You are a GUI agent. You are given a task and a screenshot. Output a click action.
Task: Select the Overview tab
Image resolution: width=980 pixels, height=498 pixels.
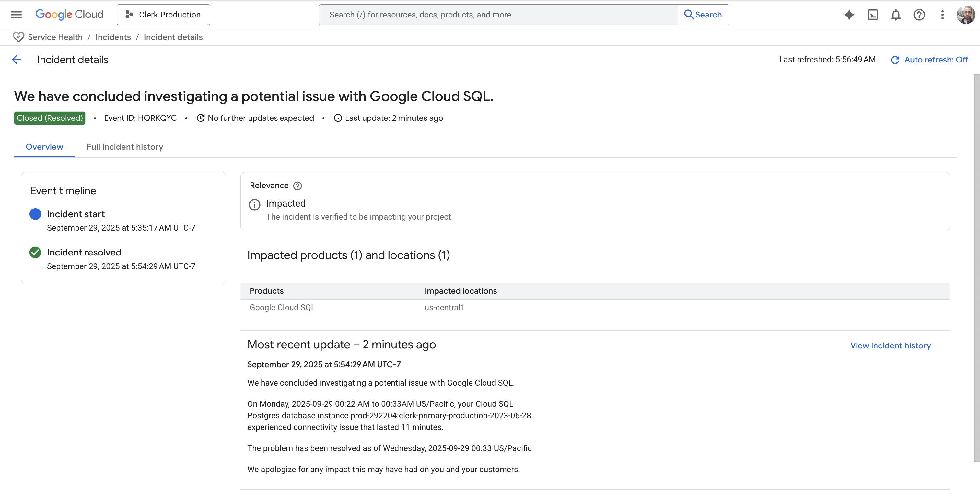coord(44,147)
